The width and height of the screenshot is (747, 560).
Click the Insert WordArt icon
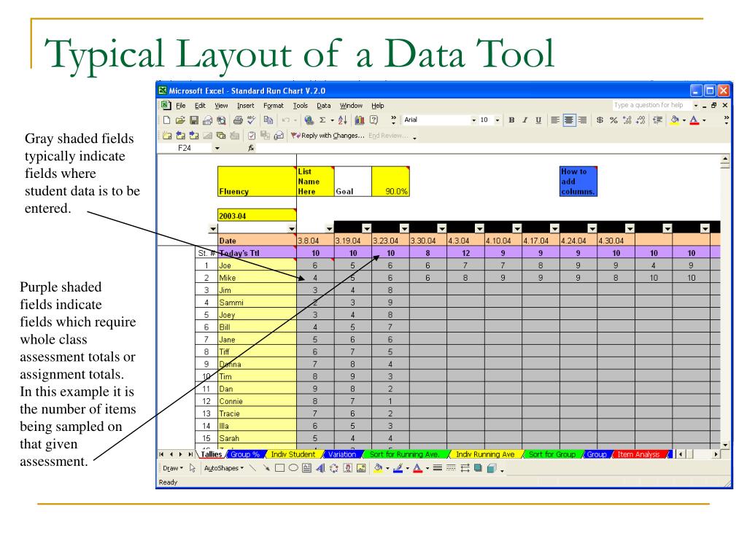coord(321,468)
